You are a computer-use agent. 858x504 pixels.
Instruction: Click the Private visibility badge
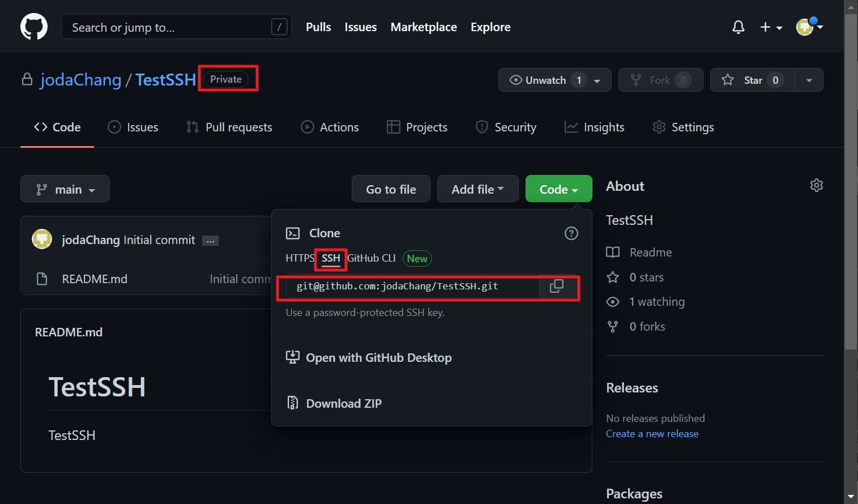click(226, 79)
